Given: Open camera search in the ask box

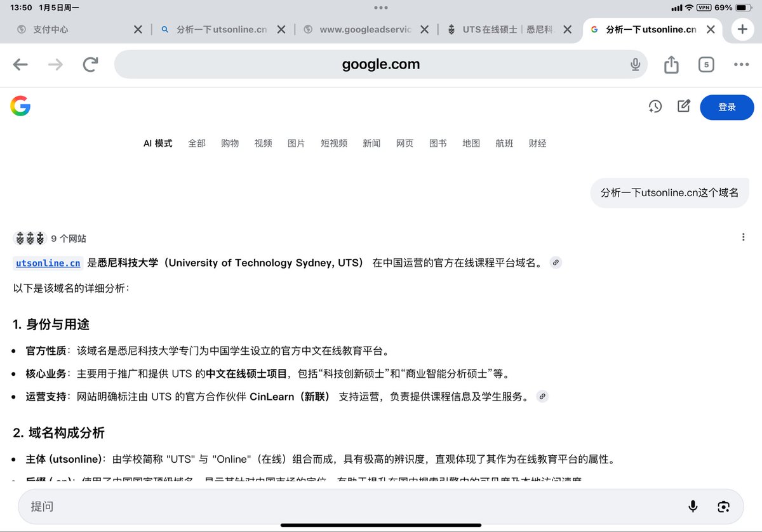Looking at the screenshot, I should coord(723,506).
